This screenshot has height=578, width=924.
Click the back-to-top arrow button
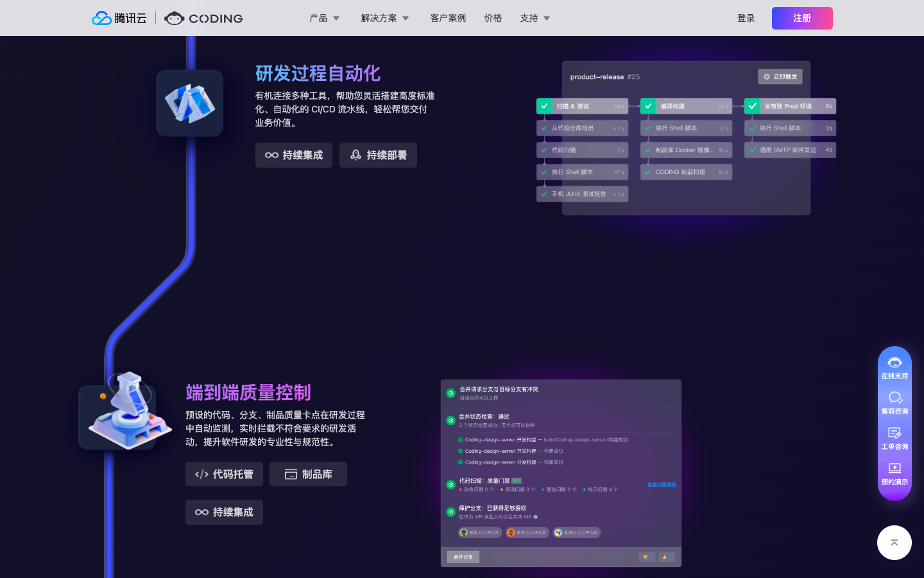click(x=894, y=543)
